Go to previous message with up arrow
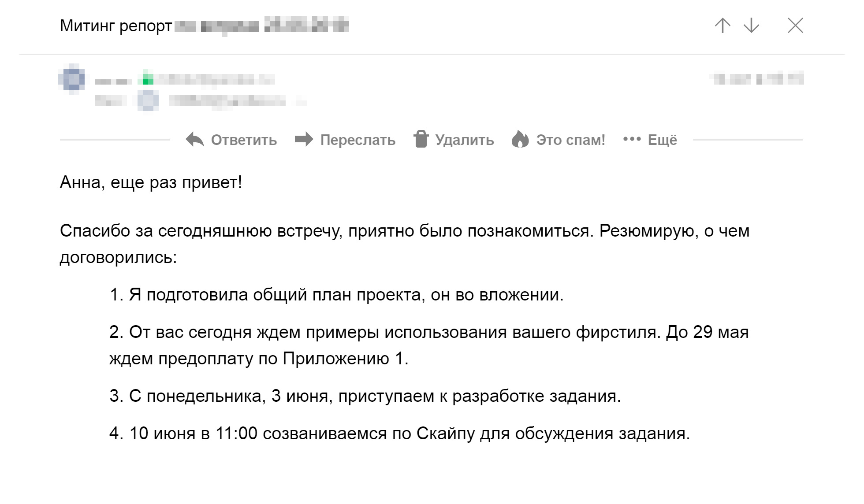The height and width of the screenshot is (504, 864). tap(722, 26)
